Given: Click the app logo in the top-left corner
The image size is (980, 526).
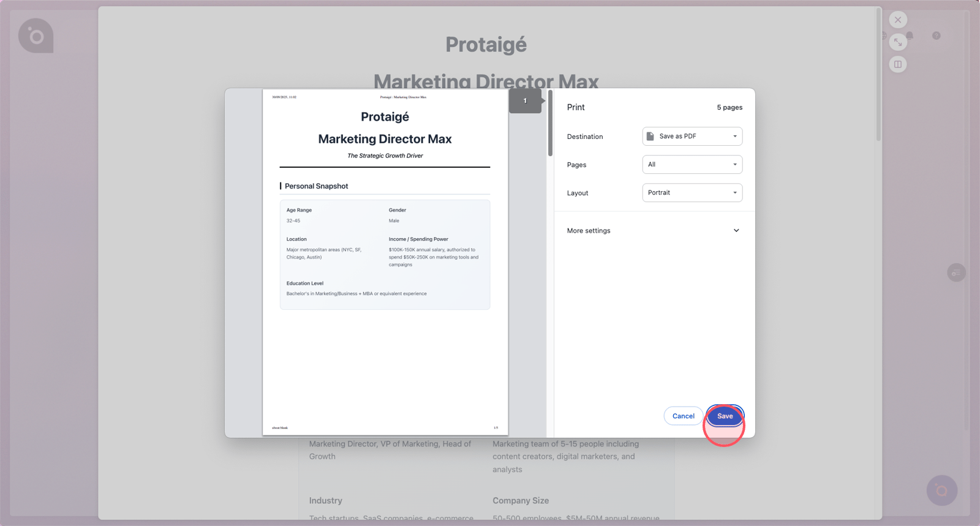Looking at the screenshot, I should (36, 36).
